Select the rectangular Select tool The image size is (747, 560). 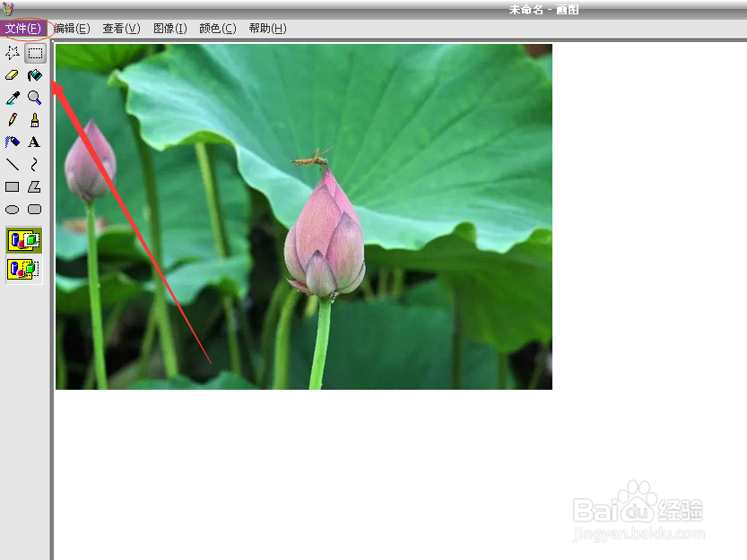click(x=35, y=53)
